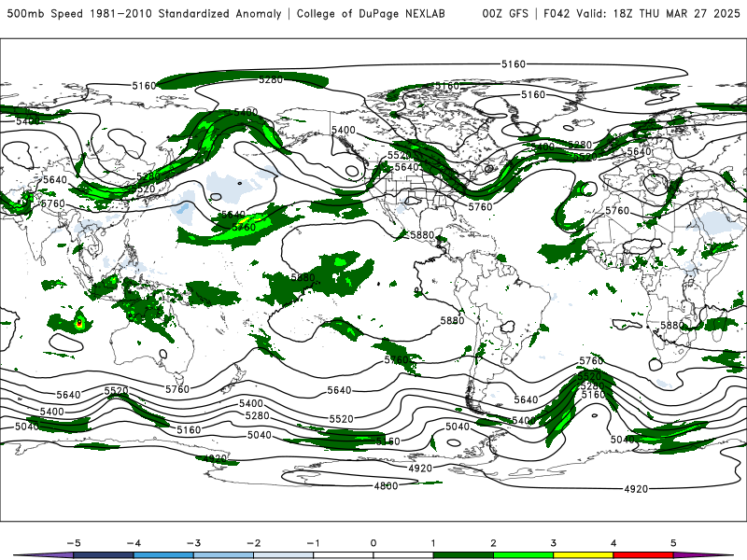The width and height of the screenshot is (747, 560).
Task: Click the bright green 2 to 3 colorbar segment
Action: [x=523, y=555]
